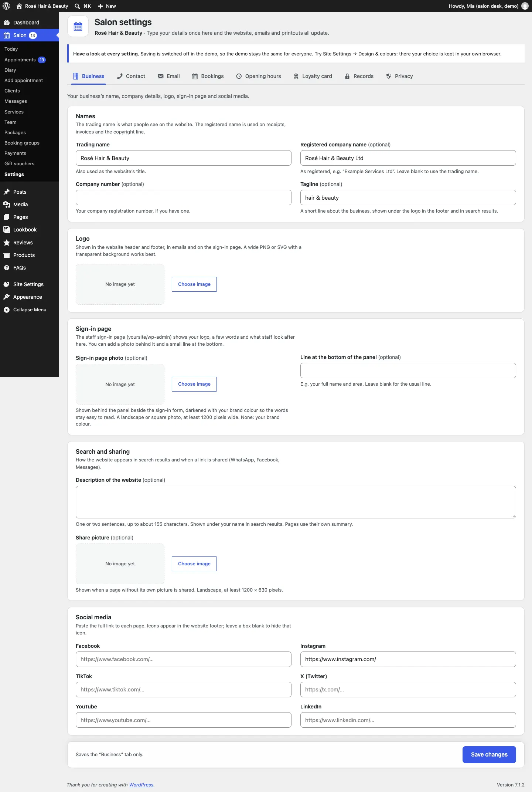The image size is (532, 792).
Task: Open the user avatar icon
Action: coord(525,6)
